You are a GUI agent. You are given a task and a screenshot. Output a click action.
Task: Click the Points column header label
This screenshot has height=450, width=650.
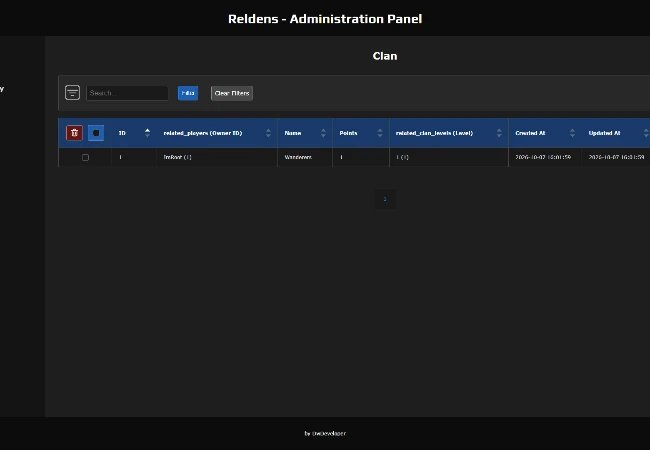[348, 133]
